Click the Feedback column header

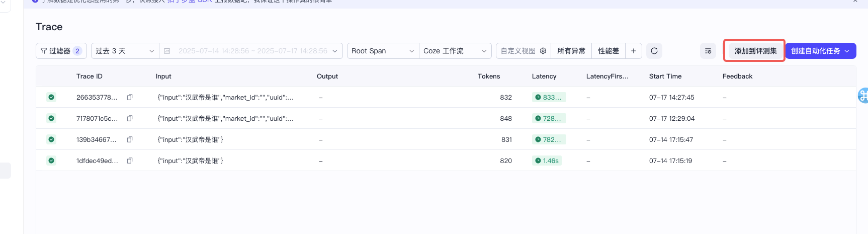coord(737,76)
